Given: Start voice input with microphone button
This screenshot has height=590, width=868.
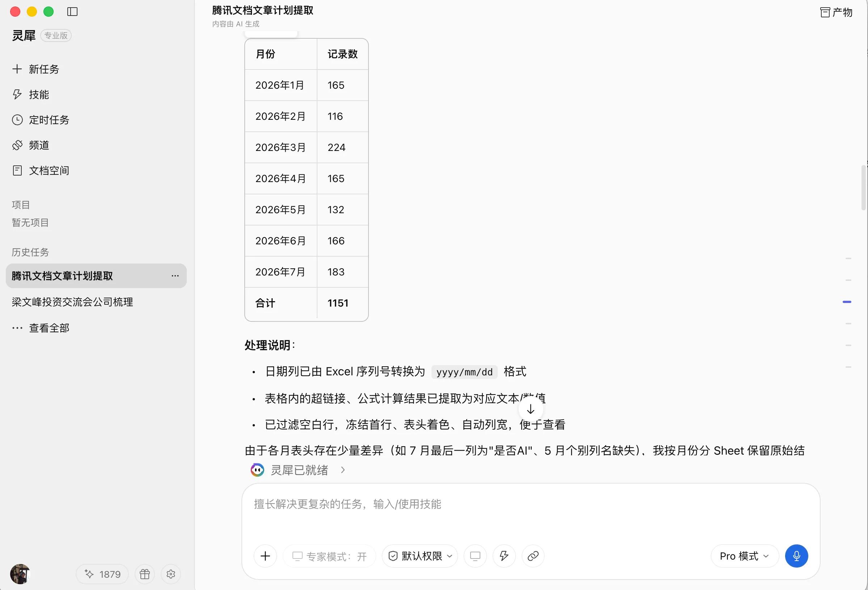Looking at the screenshot, I should point(796,556).
